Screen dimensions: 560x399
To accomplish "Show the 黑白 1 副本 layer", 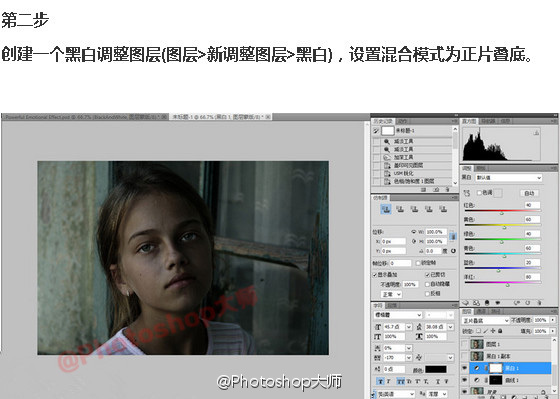I will (464, 356).
